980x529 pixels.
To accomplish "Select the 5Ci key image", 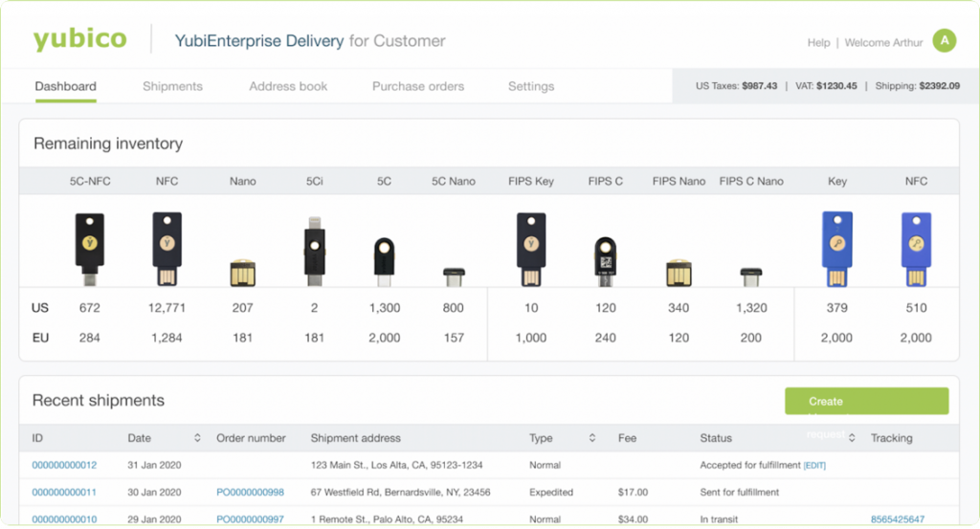I will 314,251.
